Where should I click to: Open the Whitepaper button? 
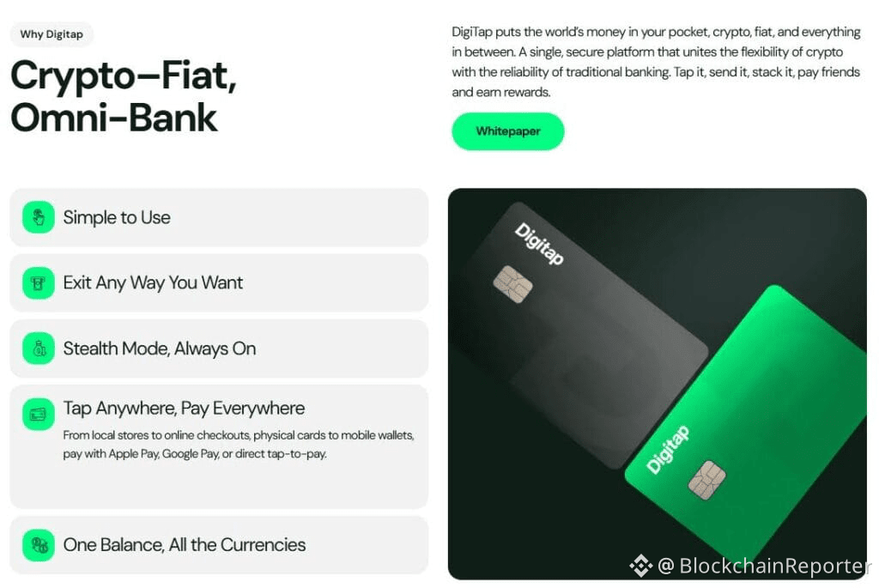coord(508,131)
